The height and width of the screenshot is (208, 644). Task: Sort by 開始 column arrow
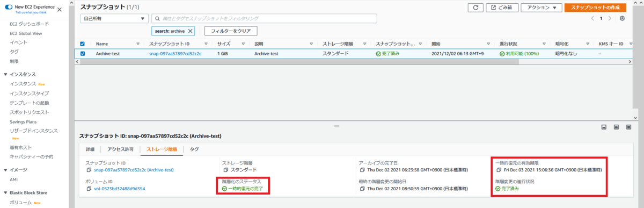(488, 44)
